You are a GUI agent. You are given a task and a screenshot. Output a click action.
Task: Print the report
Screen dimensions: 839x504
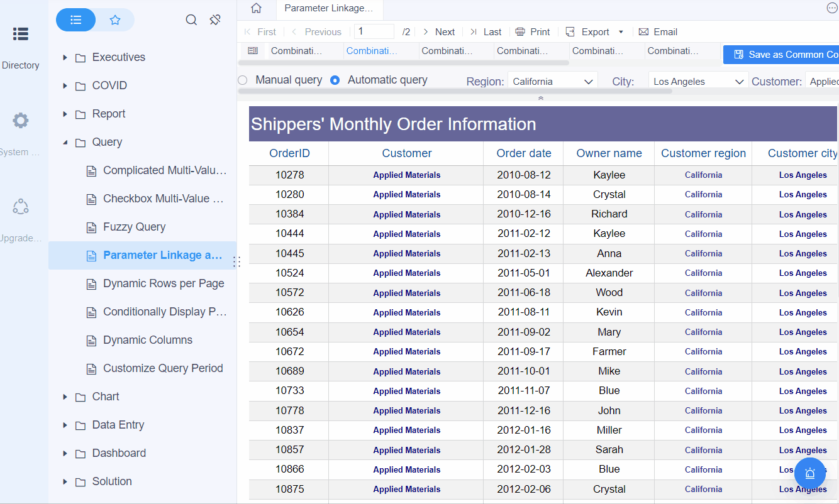pyautogui.click(x=533, y=32)
